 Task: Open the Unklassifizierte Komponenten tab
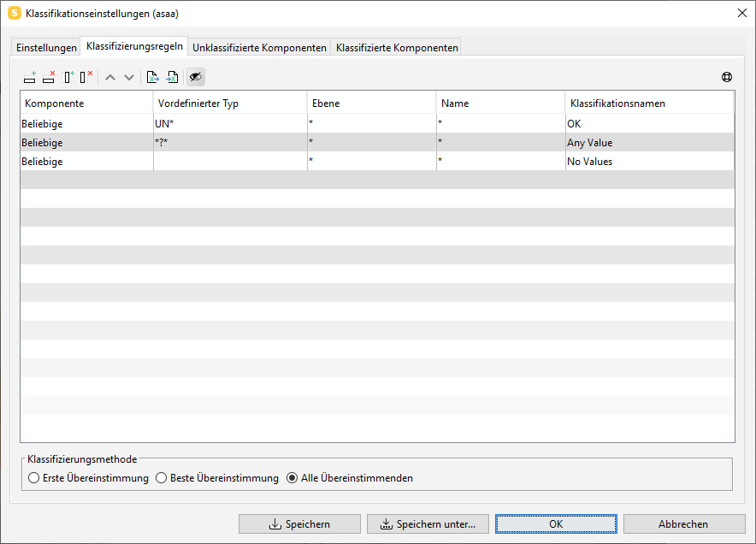[259, 48]
